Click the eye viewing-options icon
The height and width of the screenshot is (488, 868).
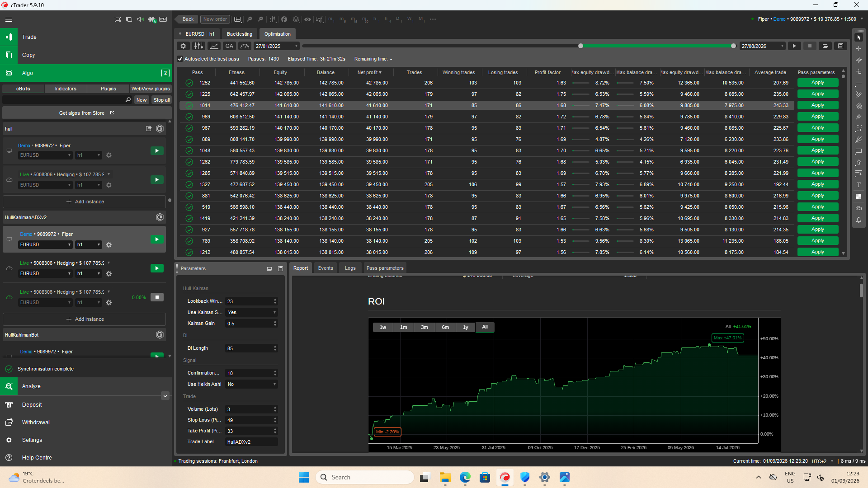click(x=307, y=19)
